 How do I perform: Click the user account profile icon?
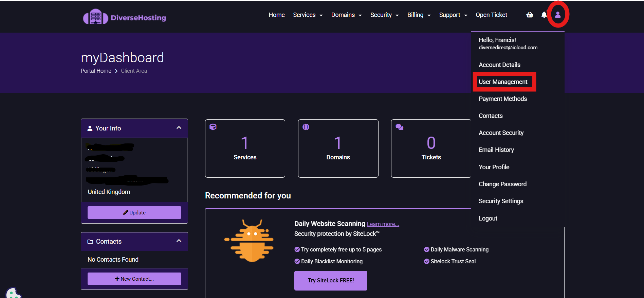coord(558,15)
